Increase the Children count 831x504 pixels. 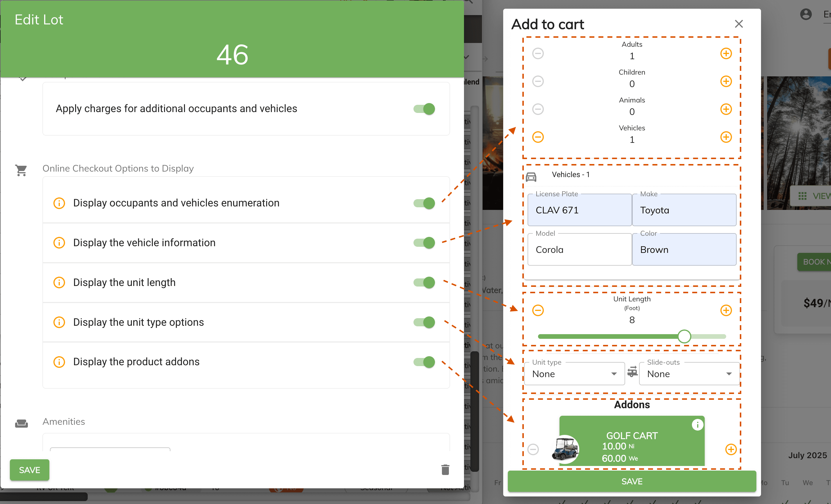pos(726,81)
